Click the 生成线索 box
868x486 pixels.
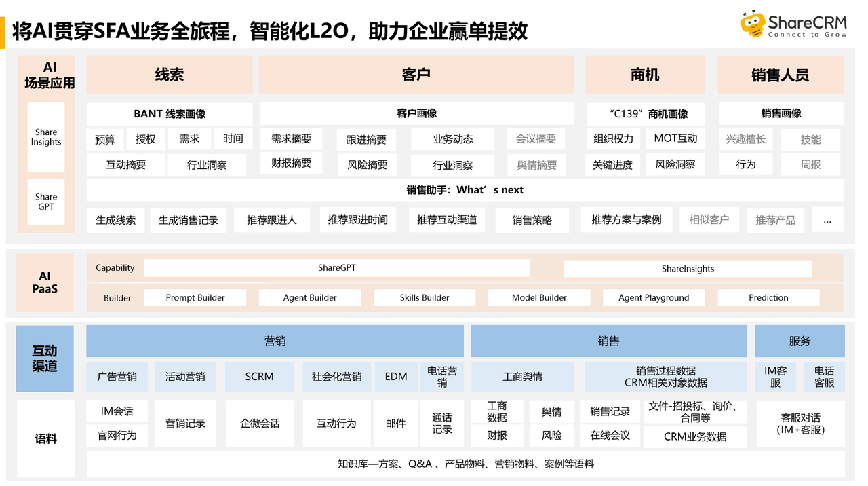point(116,220)
